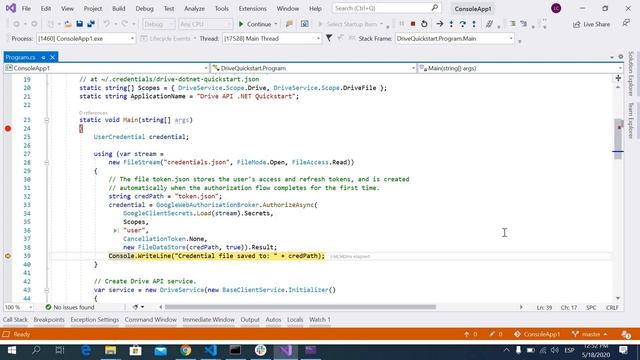Click No issues found indicator
Image resolution: width=640 pixels, height=360 pixels.
(70, 307)
